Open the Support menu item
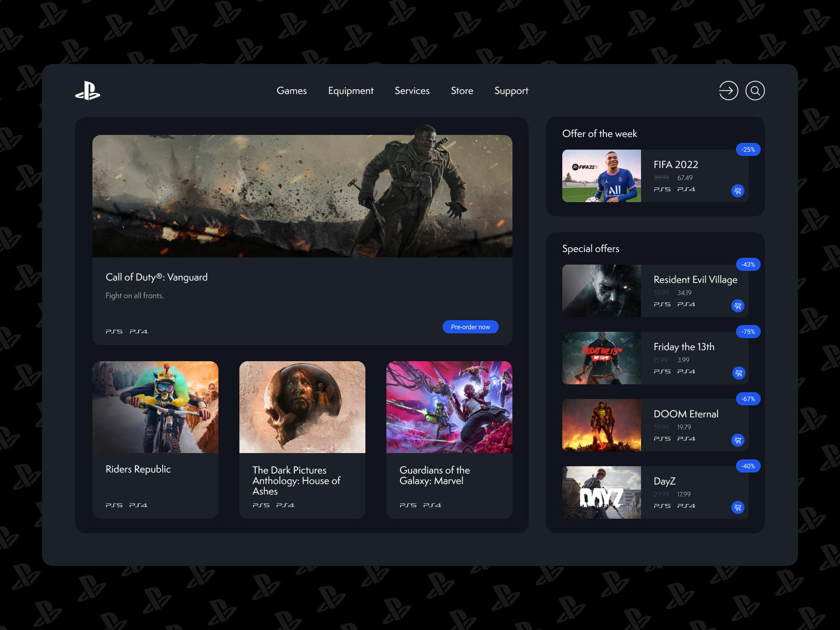The width and height of the screenshot is (840, 630). 511,91
